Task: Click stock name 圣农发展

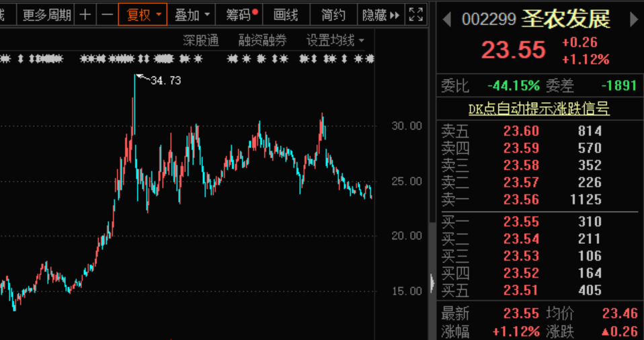Action: (x=566, y=19)
